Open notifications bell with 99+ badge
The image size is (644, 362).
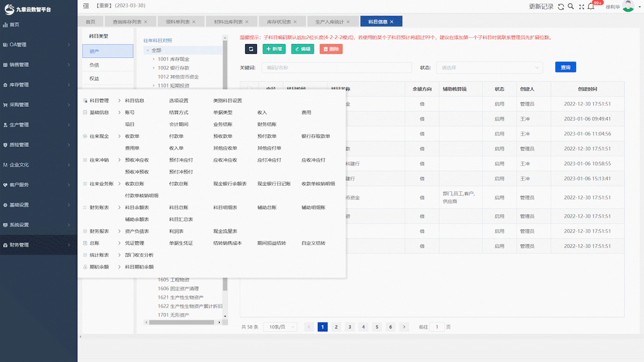pos(591,7)
